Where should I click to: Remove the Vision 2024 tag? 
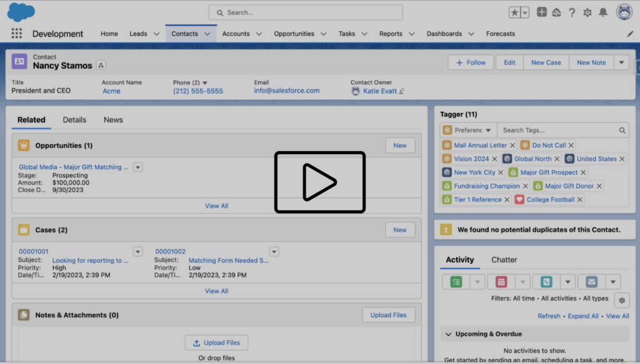(x=494, y=159)
